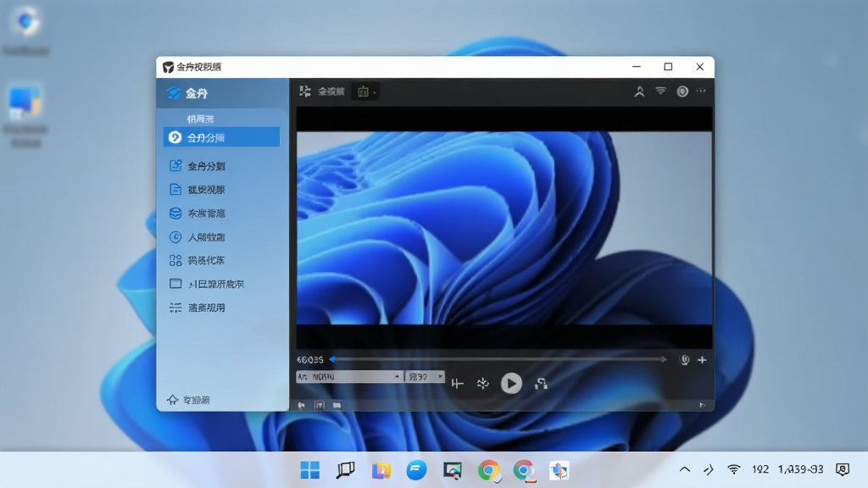Expand the wide dropdown under the time label
868x488 pixels.
click(x=349, y=377)
